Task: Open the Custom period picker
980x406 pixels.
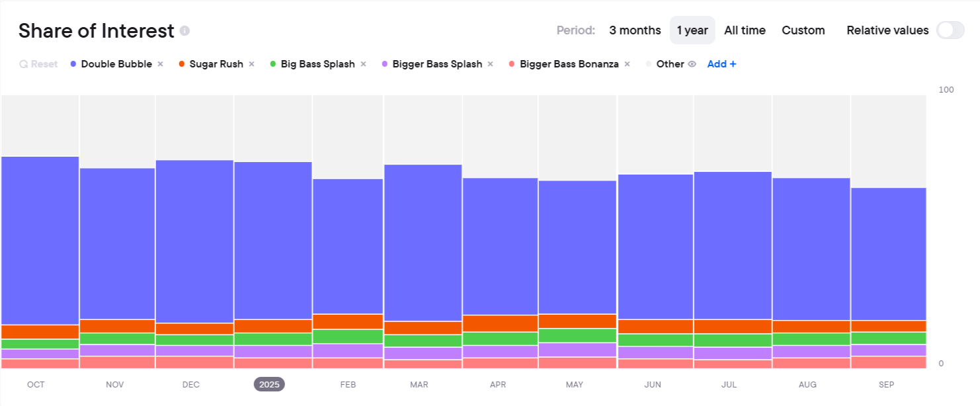Action: point(803,30)
